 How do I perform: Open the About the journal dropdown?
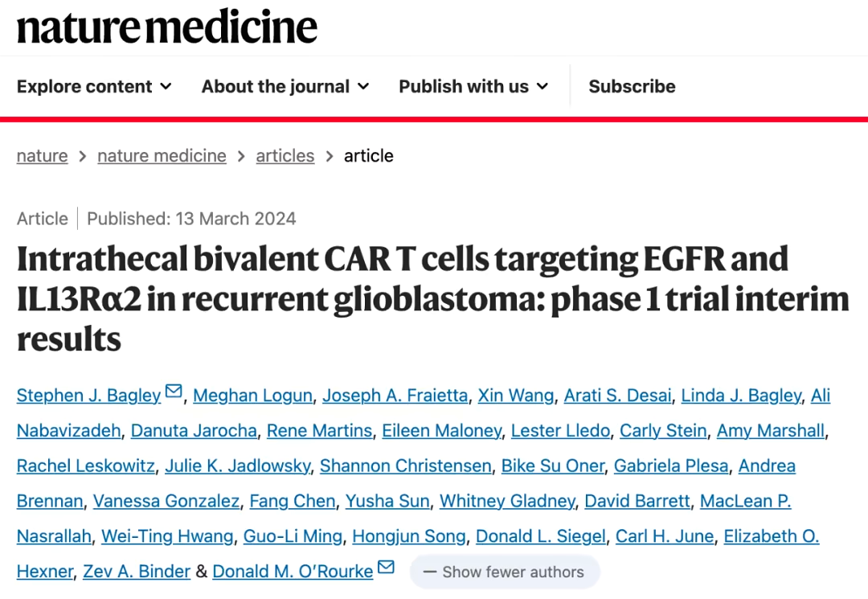[285, 86]
